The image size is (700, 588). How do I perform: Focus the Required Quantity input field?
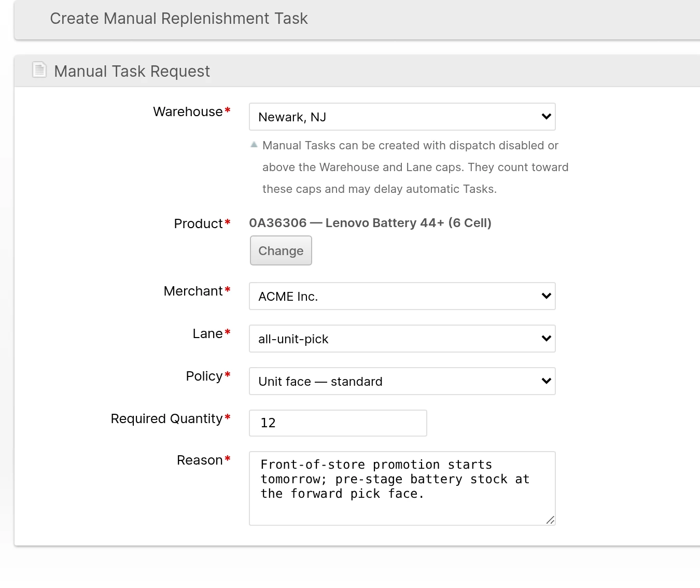tap(338, 423)
